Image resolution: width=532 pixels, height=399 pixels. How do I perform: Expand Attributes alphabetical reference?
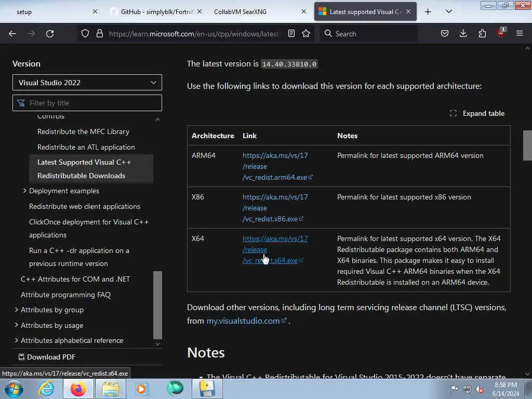pyautogui.click(x=16, y=340)
